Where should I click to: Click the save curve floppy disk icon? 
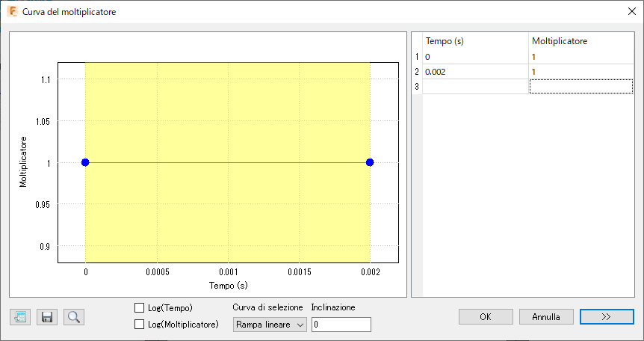tap(47, 317)
